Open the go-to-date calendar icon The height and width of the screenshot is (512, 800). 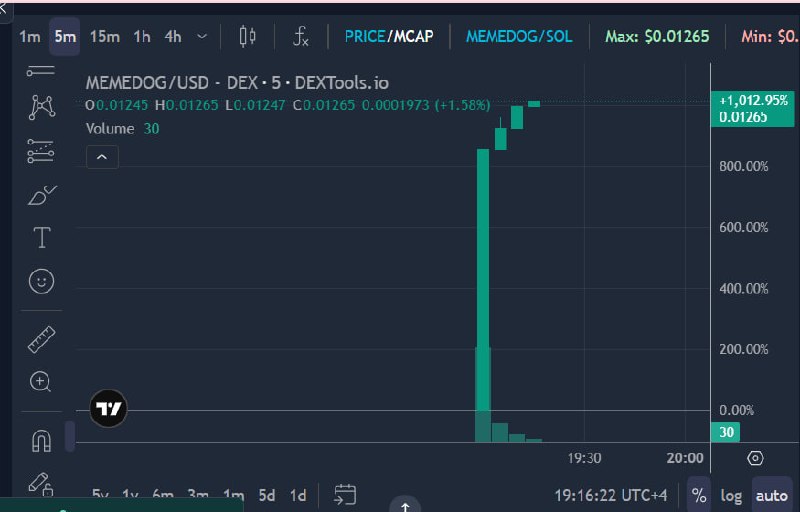click(x=345, y=495)
